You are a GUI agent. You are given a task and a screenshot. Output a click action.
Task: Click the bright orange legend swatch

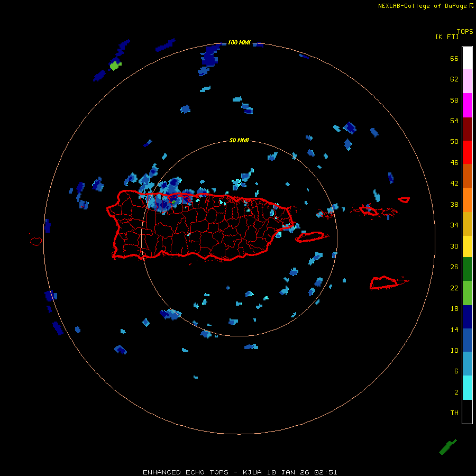click(467, 200)
